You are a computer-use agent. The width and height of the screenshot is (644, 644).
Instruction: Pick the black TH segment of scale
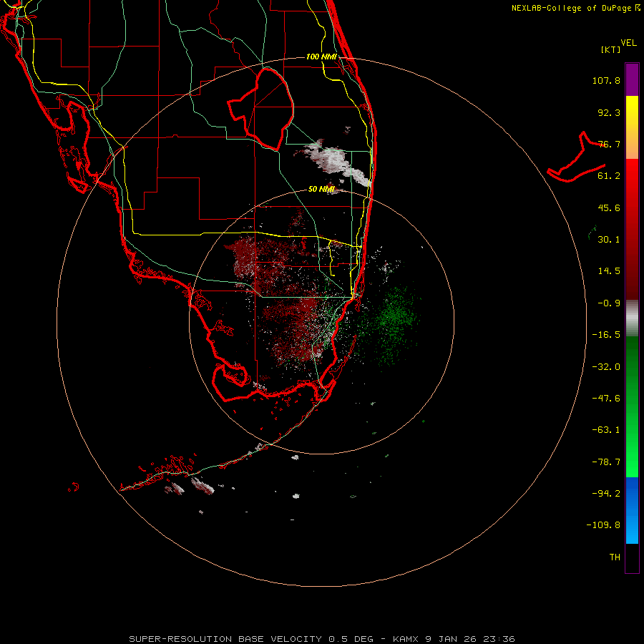pyautogui.click(x=632, y=557)
